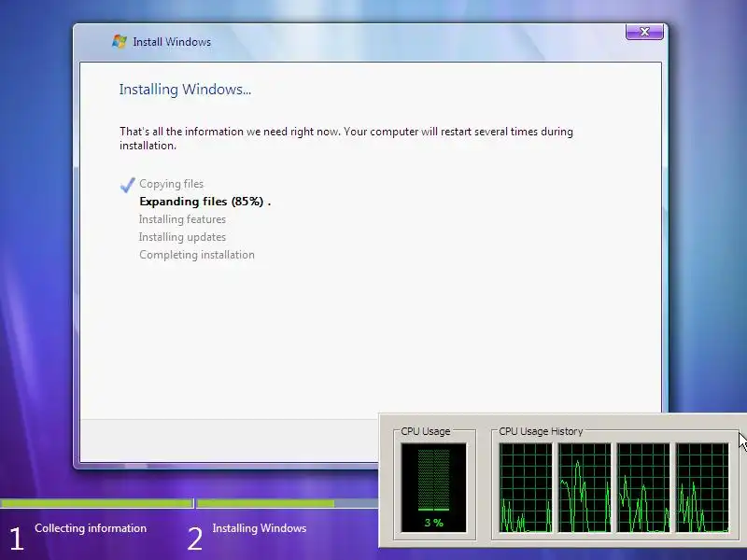The height and width of the screenshot is (560, 747).
Task: Click the 'Copying files' step
Action: 172,184
